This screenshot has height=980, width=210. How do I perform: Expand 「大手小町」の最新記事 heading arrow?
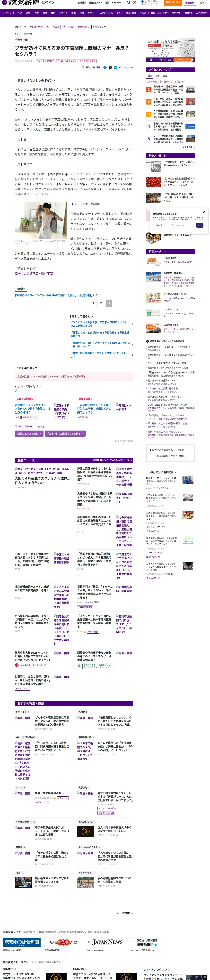tap(175, 472)
